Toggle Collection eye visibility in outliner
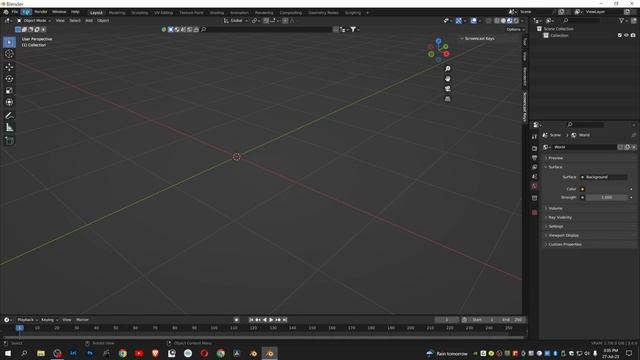 (626, 36)
